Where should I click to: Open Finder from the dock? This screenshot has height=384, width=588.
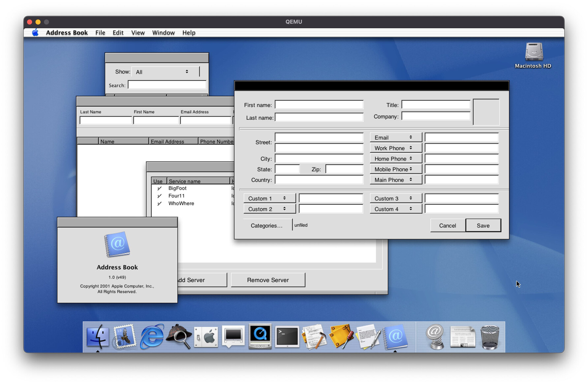(x=98, y=336)
